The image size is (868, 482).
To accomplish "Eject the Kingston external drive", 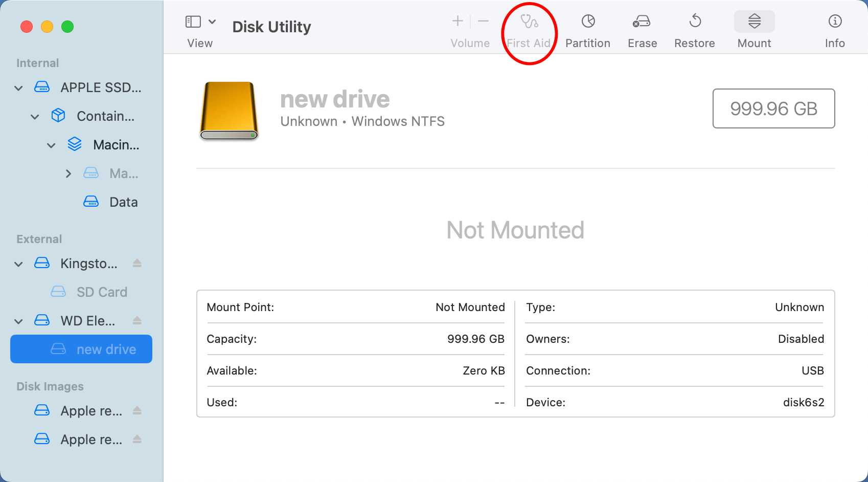I will (137, 263).
